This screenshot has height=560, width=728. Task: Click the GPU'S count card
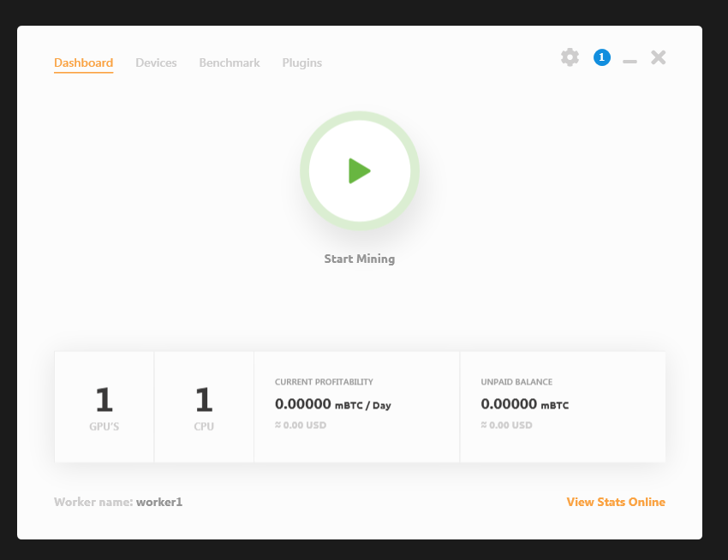104,407
